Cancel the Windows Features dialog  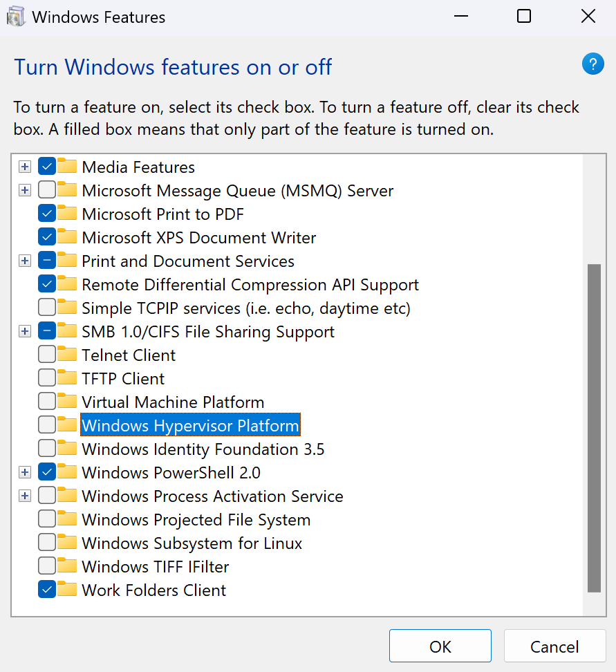[554, 646]
